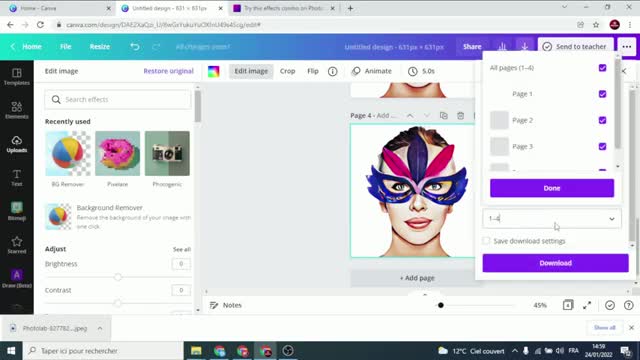The width and height of the screenshot is (640, 360).
Task: Enter fullscreen presentation mode icon
Action: (587, 305)
